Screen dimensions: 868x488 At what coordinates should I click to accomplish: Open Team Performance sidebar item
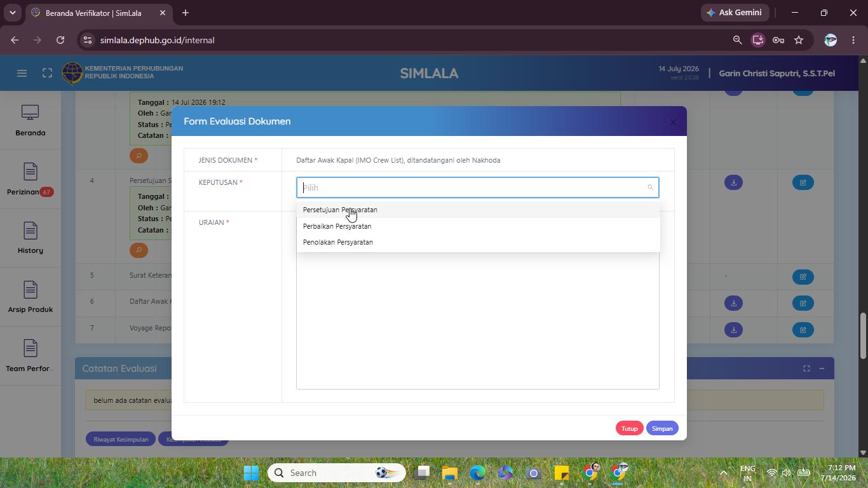[31, 356]
